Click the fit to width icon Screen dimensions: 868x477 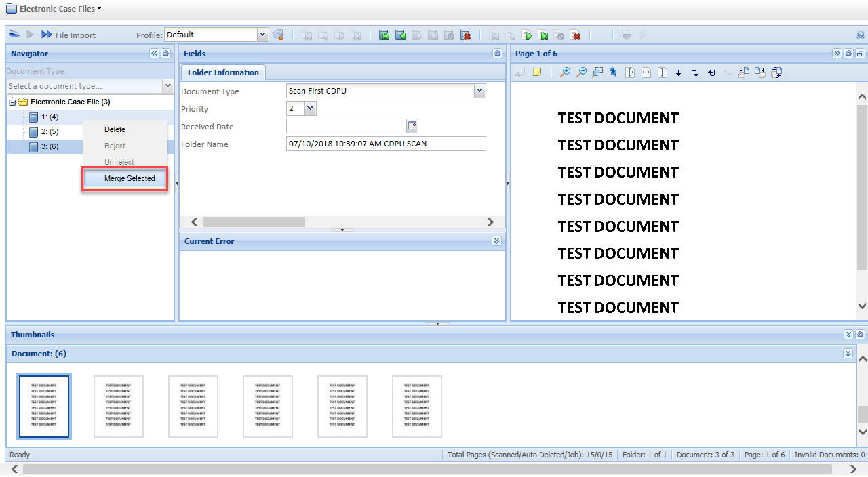tap(646, 72)
